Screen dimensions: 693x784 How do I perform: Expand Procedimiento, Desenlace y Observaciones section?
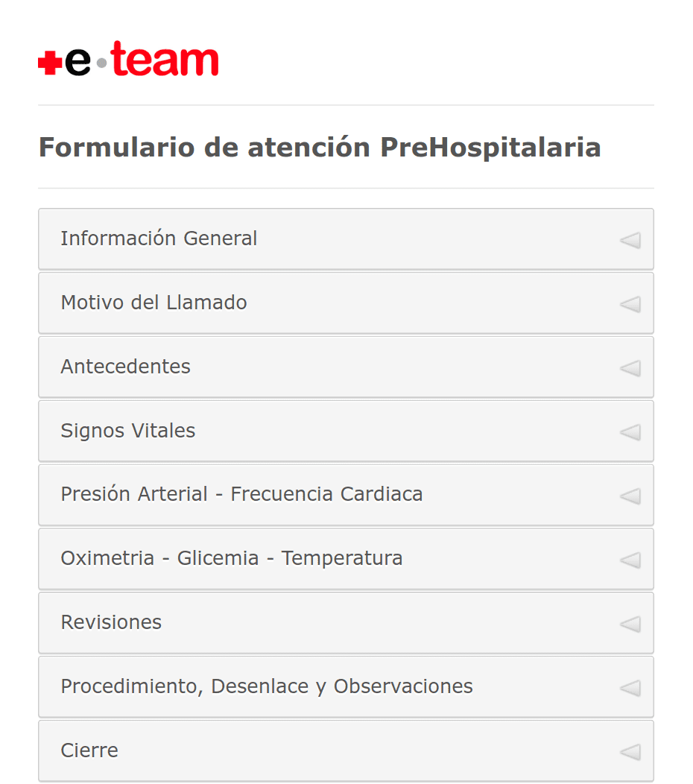click(x=346, y=687)
